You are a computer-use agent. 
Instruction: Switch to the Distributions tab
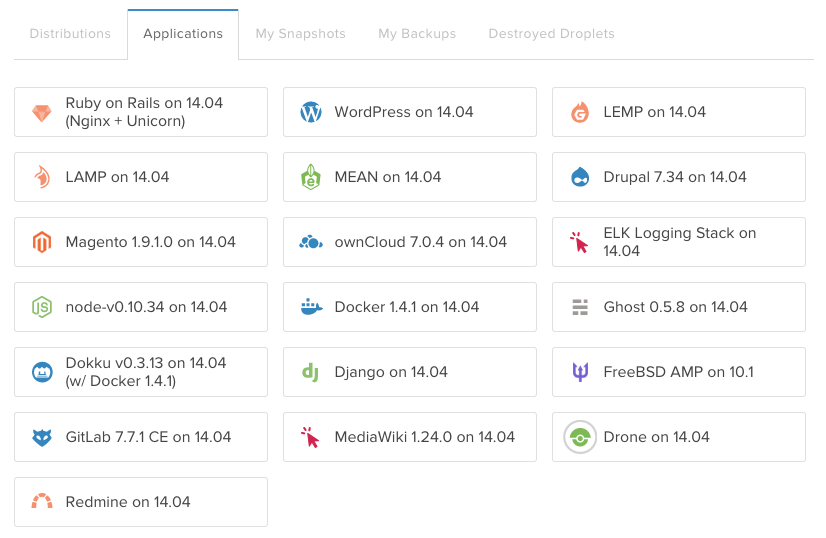(x=70, y=34)
